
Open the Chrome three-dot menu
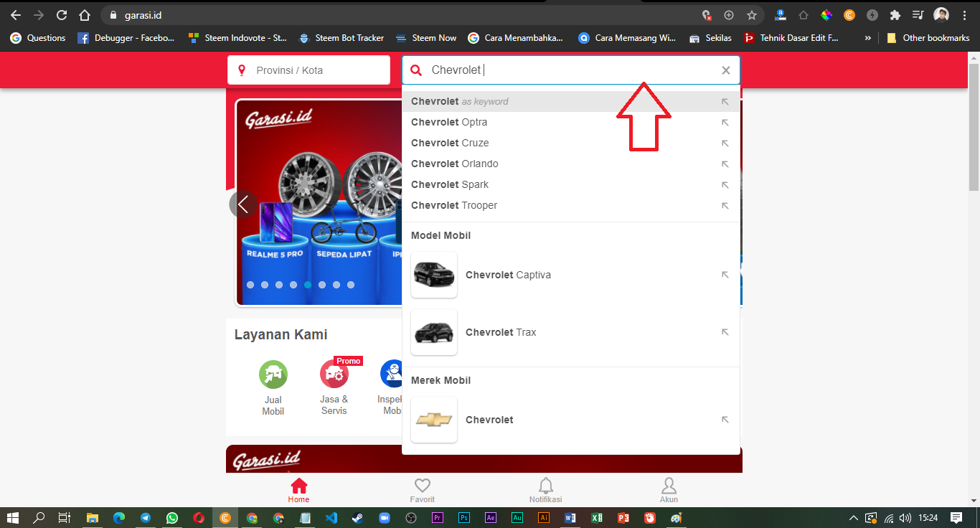[x=964, y=15]
